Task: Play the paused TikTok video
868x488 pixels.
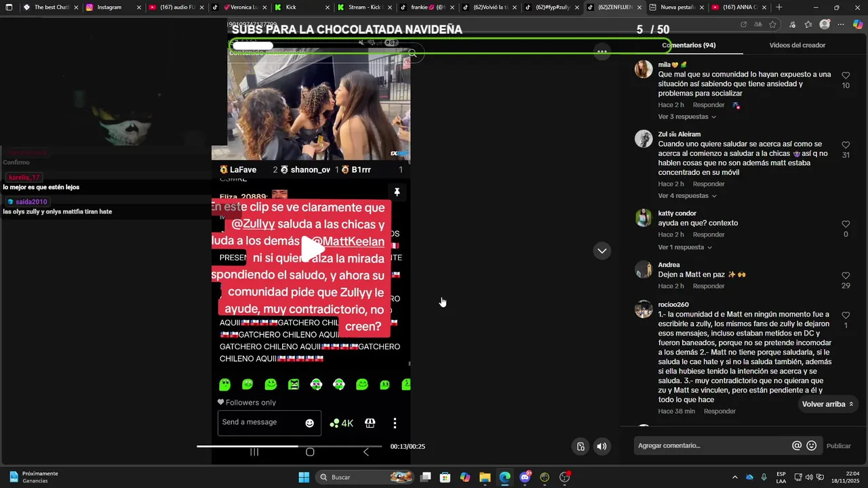Action: tap(312, 249)
